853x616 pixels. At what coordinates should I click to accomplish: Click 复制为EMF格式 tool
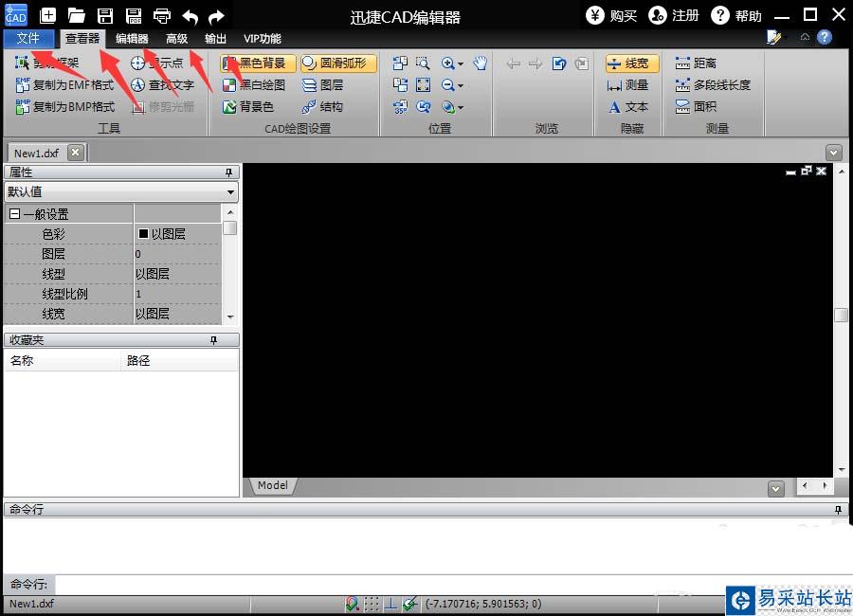[x=64, y=85]
